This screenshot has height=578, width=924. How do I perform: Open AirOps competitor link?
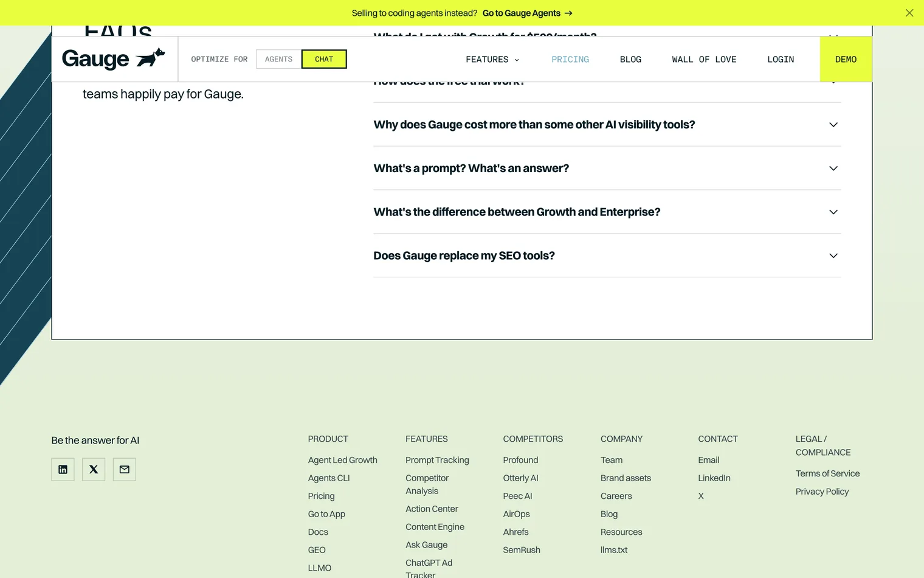pos(516,514)
